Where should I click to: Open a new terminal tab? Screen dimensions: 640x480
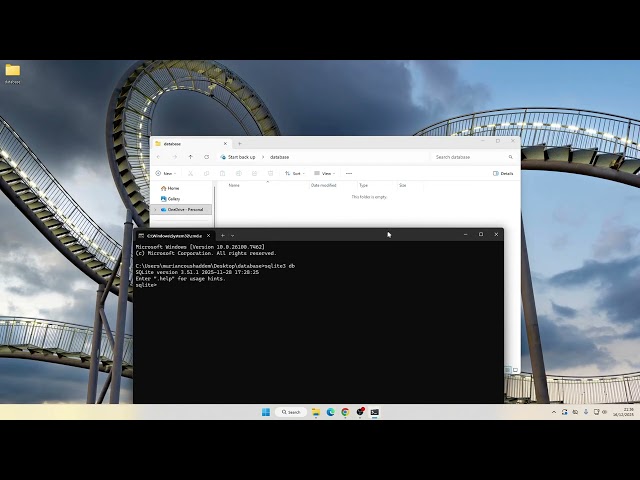tap(223, 236)
